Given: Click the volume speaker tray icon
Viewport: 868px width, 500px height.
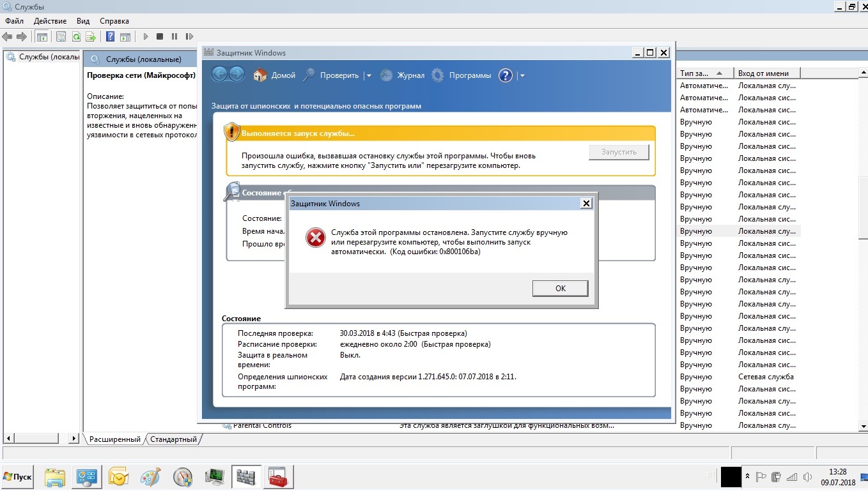Looking at the screenshot, I should (x=808, y=477).
